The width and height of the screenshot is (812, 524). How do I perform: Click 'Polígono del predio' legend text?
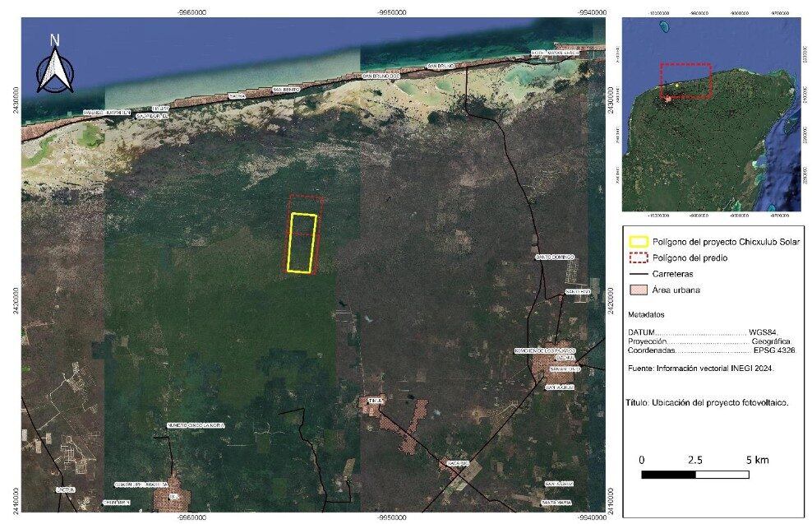(x=691, y=257)
